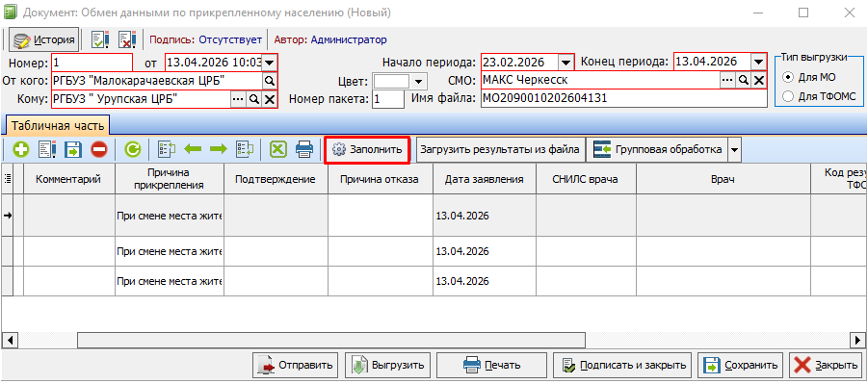Click Подписать и закрыть button
The height and width of the screenshot is (384, 868).
622,365
